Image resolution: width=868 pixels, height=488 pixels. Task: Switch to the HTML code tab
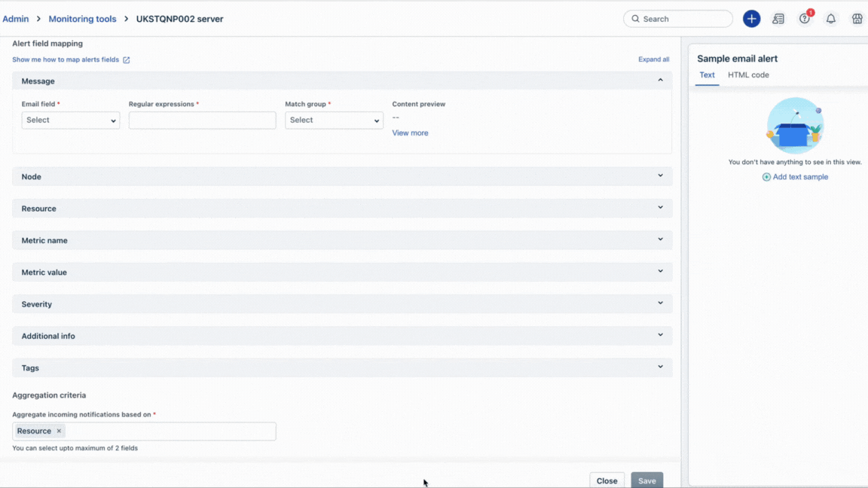coord(748,75)
